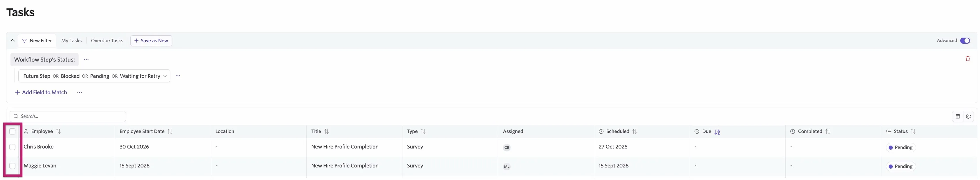Image resolution: width=980 pixels, height=180 pixels.
Task: Click Maggie Levan's New Hire Profile Completion title
Action: coord(345,166)
